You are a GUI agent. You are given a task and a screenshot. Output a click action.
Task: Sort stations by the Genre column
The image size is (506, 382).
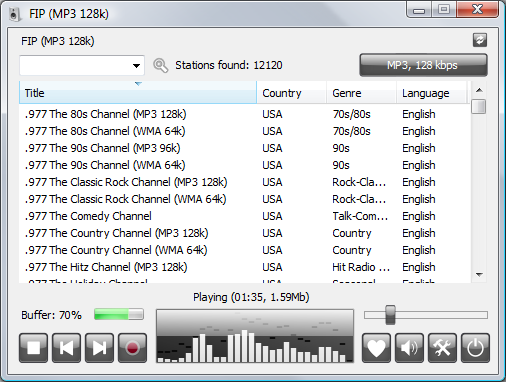[362, 93]
